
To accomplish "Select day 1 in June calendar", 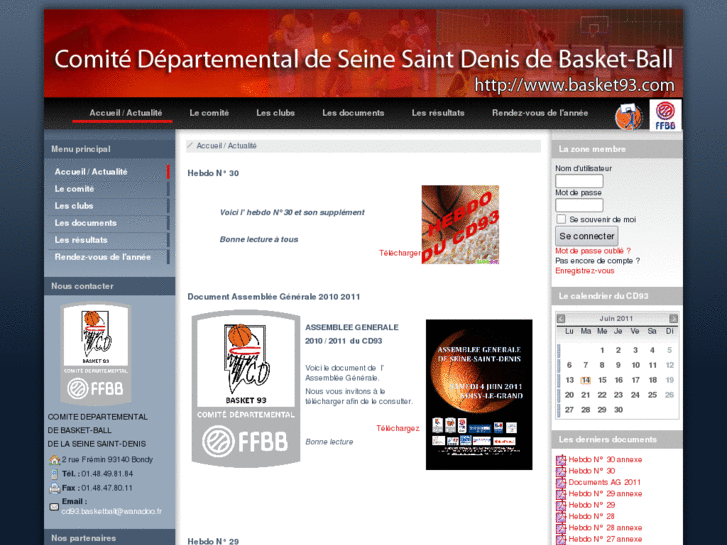I will tap(602, 351).
